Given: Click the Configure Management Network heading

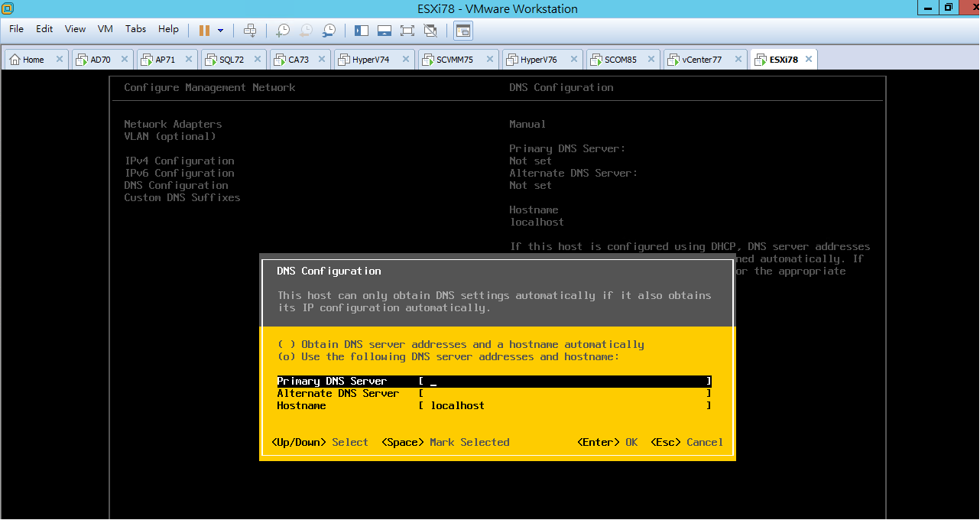Looking at the screenshot, I should tap(209, 87).
